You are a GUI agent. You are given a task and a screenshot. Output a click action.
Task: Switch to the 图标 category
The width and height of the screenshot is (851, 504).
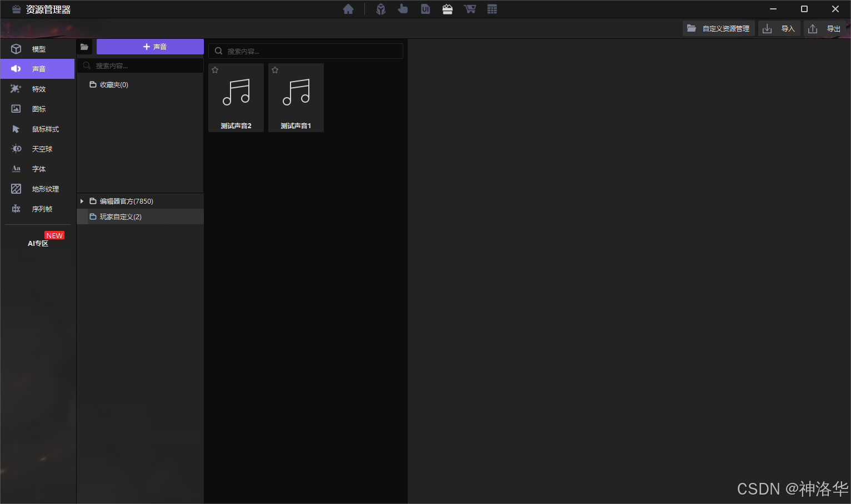37,109
